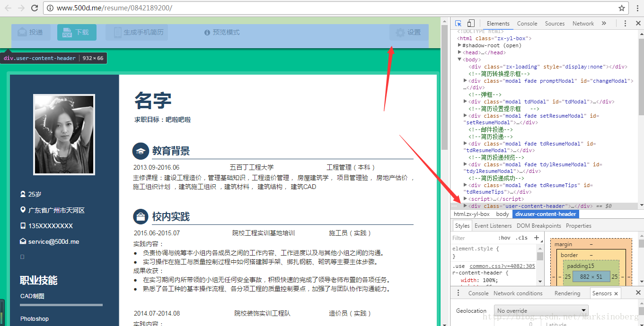Image resolution: width=644 pixels, height=326 pixels.
Task: Toggle the device toolbar icon in DevTools
Action: click(471, 24)
